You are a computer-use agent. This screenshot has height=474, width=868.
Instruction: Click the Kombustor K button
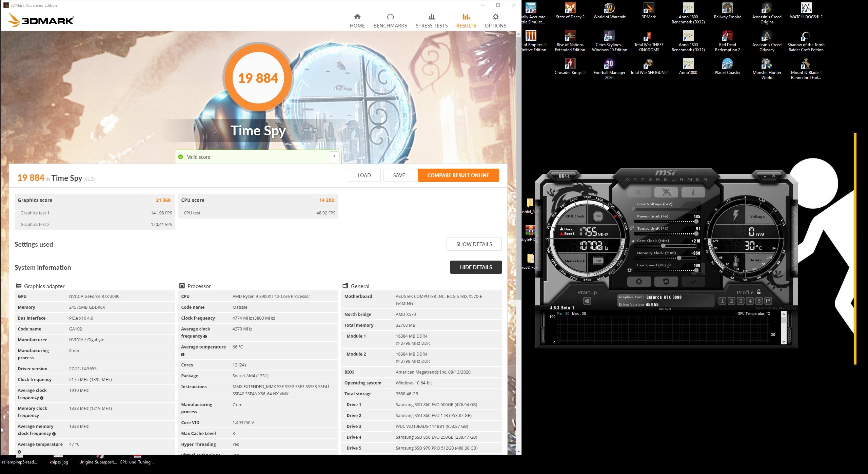(x=639, y=192)
